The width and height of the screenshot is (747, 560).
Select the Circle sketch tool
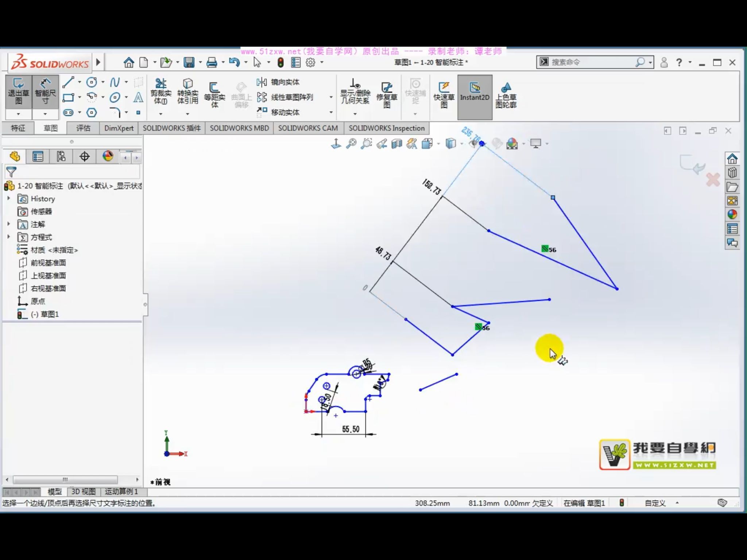pos(92,82)
